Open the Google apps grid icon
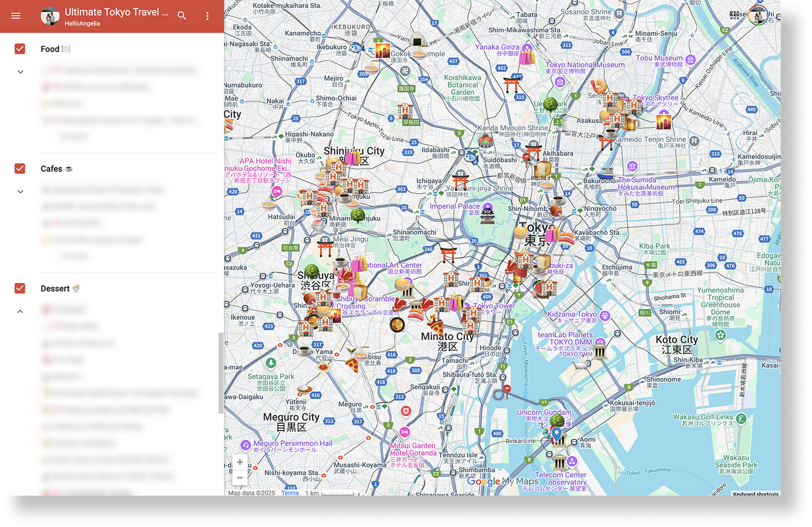 pyautogui.click(x=735, y=15)
